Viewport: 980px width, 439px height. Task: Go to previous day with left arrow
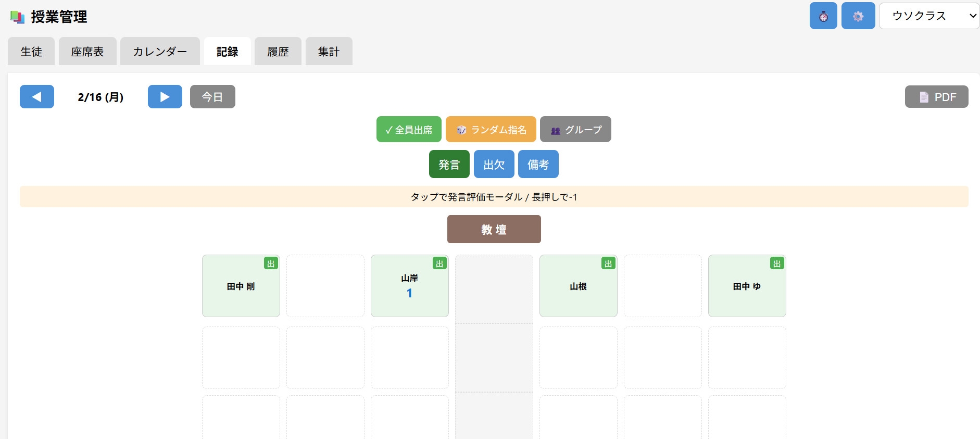coord(36,97)
